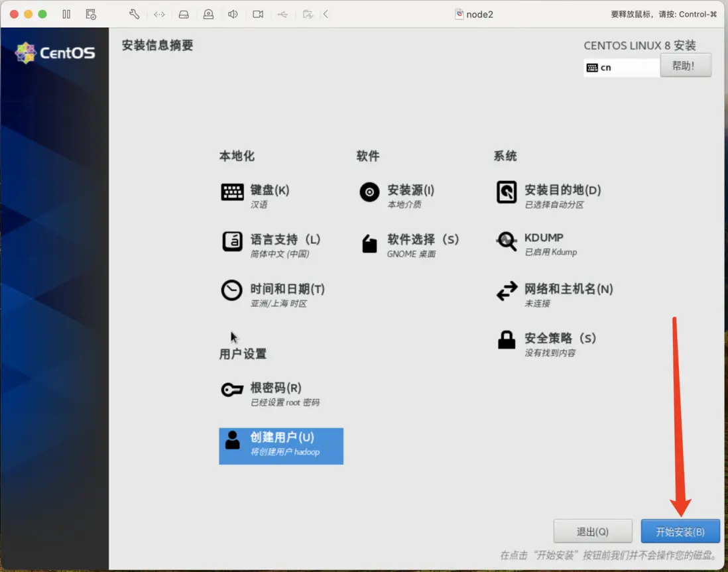Collapse the toolbar chevron arrow
Image resolution: width=728 pixels, height=572 pixels.
tap(326, 15)
